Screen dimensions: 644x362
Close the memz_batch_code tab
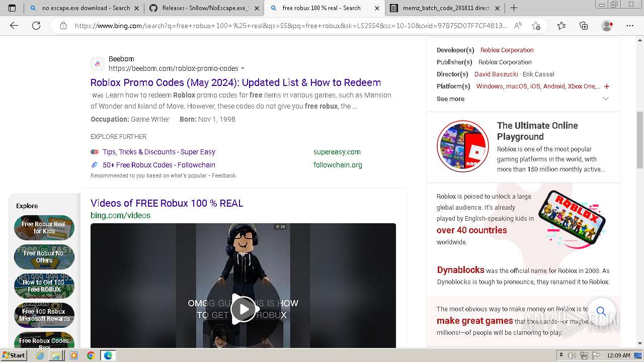click(497, 8)
